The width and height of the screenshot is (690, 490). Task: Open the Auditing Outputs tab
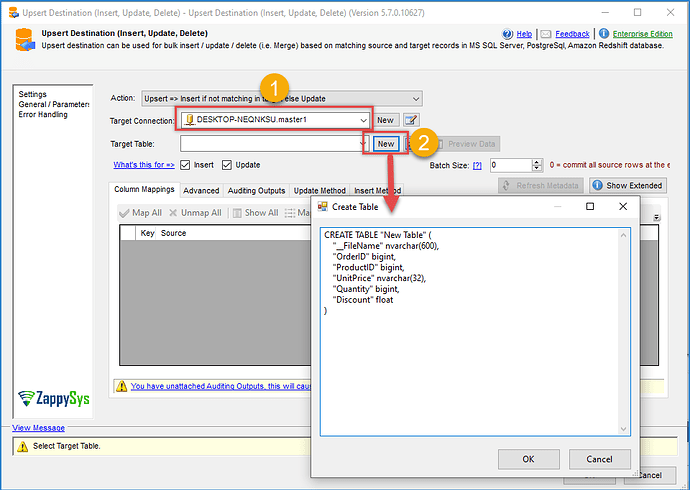256,190
